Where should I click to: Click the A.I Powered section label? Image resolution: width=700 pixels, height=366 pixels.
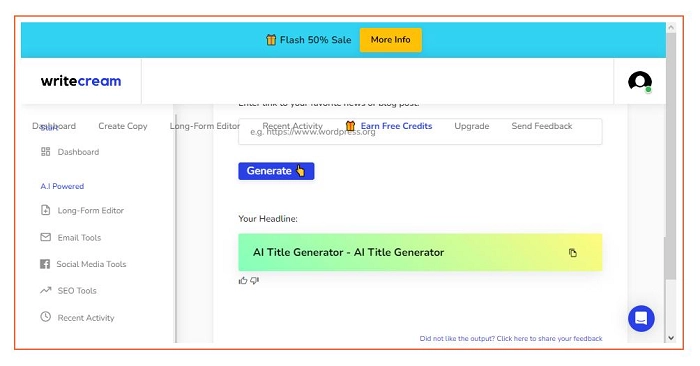[62, 186]
